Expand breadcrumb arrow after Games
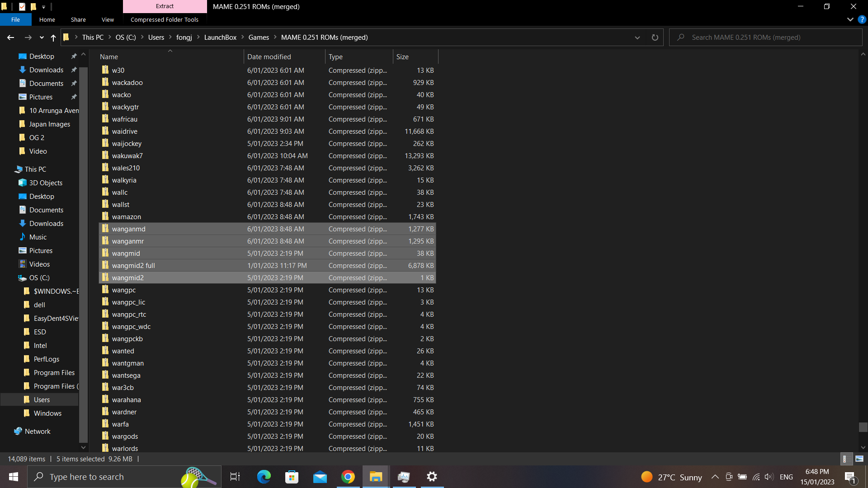 pyautogui.click(x=275, y=38)
